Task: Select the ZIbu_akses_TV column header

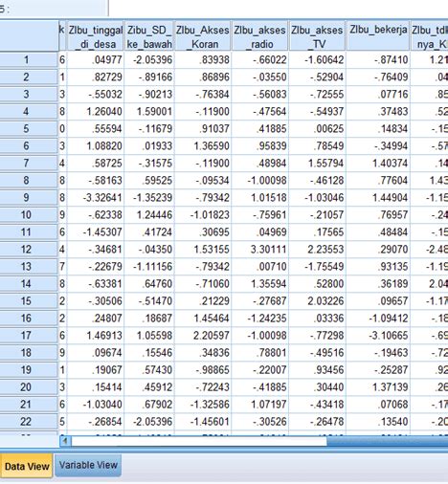Action: (x=317, y=36)
